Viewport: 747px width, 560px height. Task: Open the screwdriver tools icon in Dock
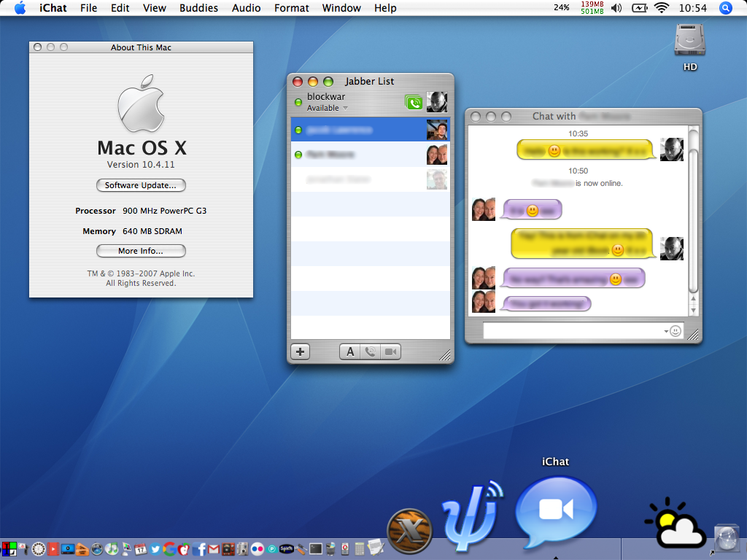(301, 550)
